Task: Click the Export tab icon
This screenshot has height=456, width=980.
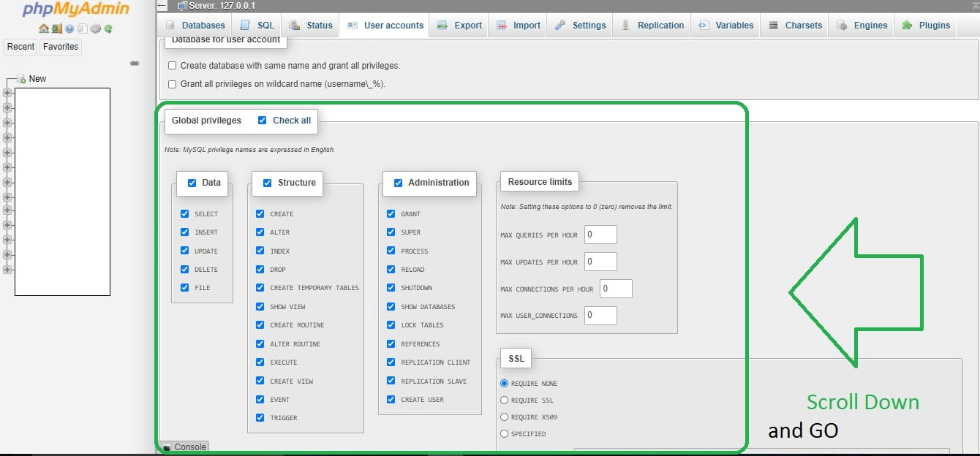Action: [x=442, y=25]
